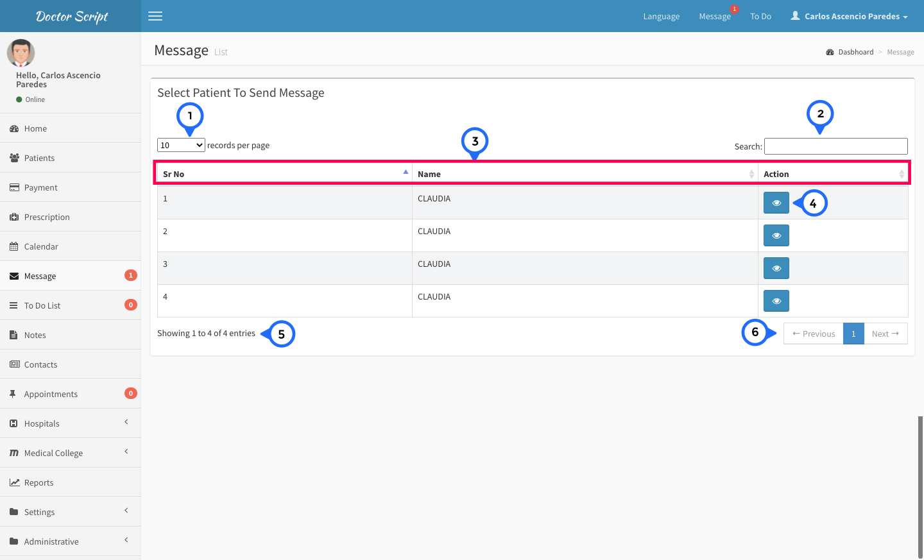924x560 pixels.
Task: Click the Settings folder icon
Action: click(x=14, y=512)
